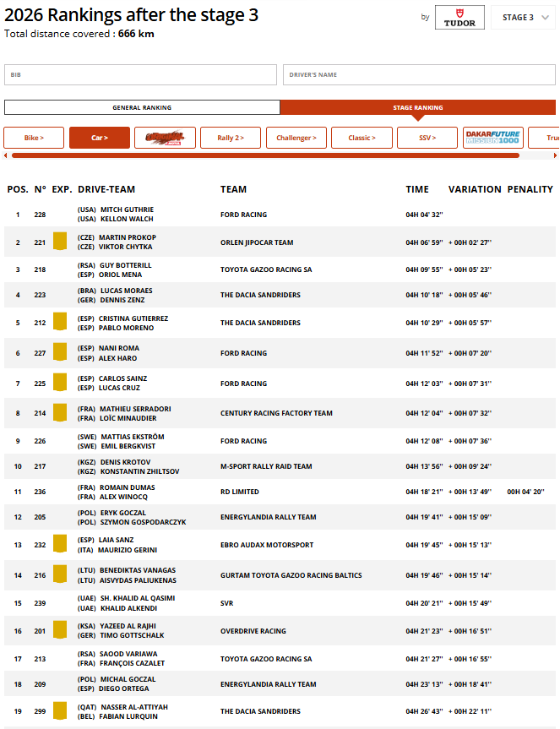
Task: Select driver Guy Botterill
Action: (x=126, y=265)
